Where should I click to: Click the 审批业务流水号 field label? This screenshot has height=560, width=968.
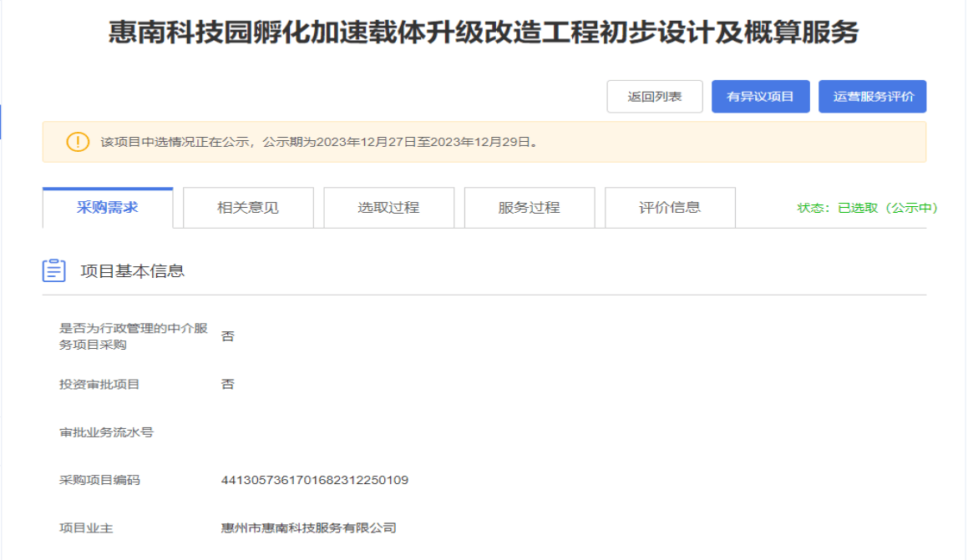(106, 432)
